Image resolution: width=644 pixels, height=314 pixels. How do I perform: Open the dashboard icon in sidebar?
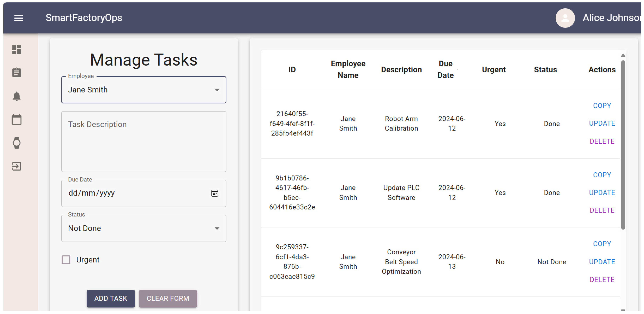[x=17, y=50]
